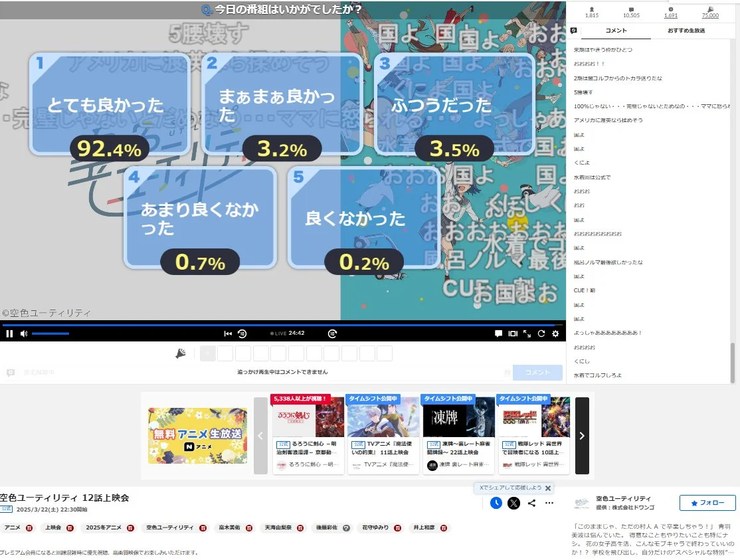This screenshot has height=560, width=740.
Task: Vote for option 4 あまり良くなかった
Action: coord(200,217)
